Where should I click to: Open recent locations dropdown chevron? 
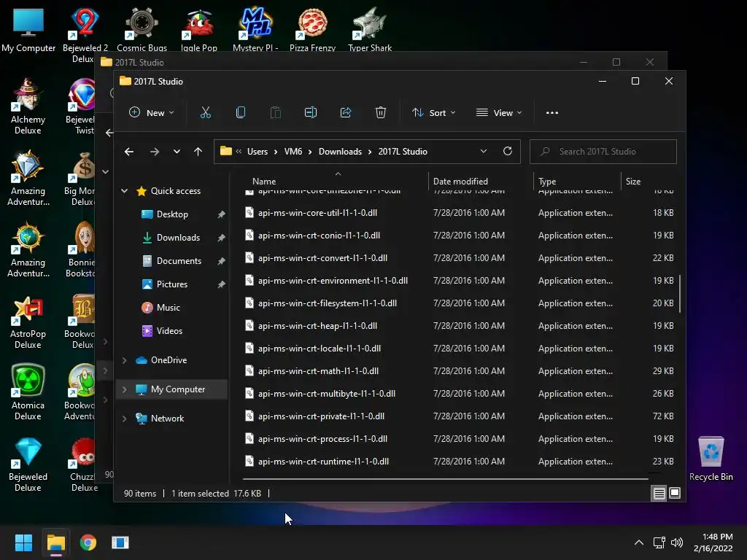177,152
